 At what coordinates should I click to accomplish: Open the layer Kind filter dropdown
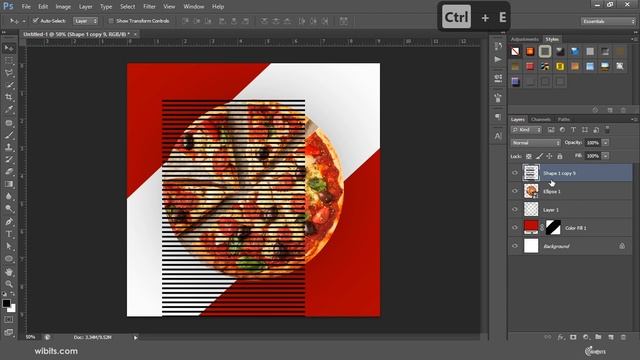coord(526,130)
